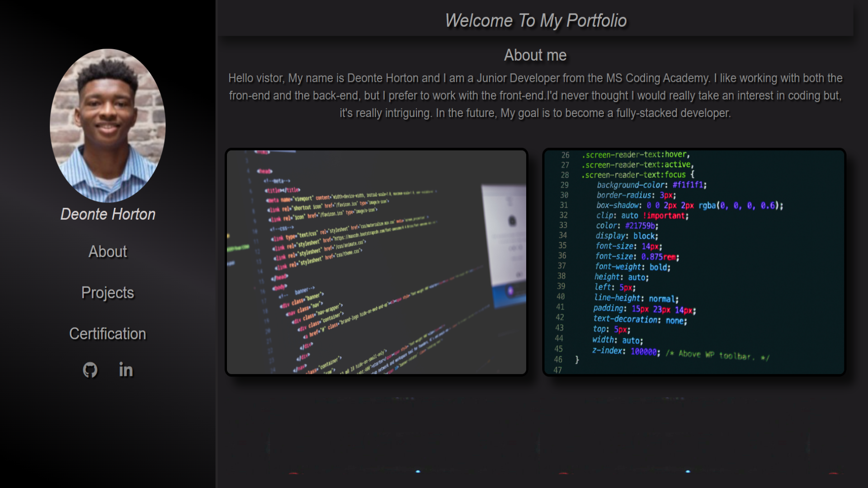Viewport: 868px width, 488px height.
Task: Click the name 'Deonte Horton' under the photo
Action: pyautogui.click(x=108, y=214)
